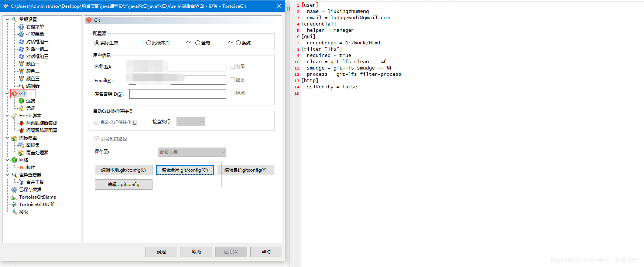Click the 图标覆盖 folder icon
Screen dimensions: 644x267
[x=14, y=138]
